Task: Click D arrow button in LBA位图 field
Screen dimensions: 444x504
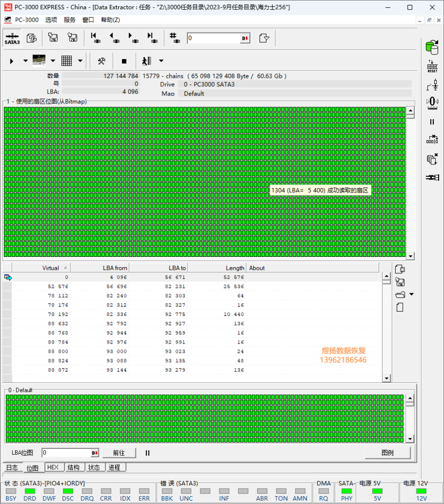Action: click(95, 453)
